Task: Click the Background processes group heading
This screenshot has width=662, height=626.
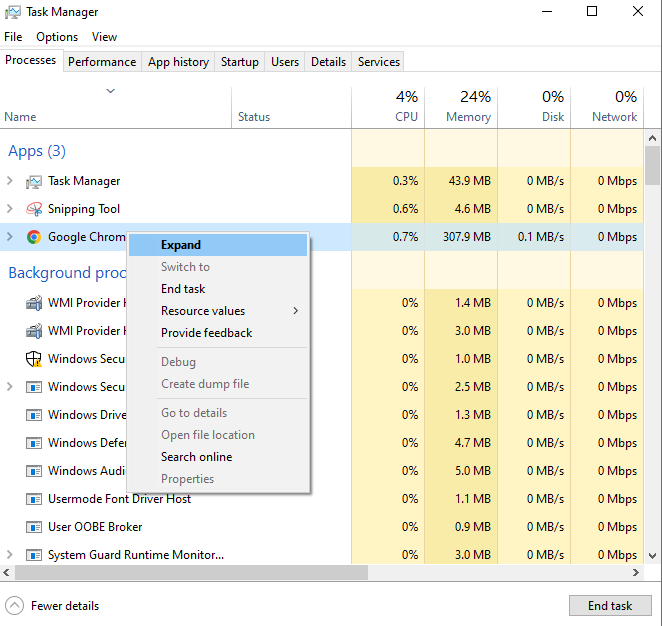Action: click(67, 273)
